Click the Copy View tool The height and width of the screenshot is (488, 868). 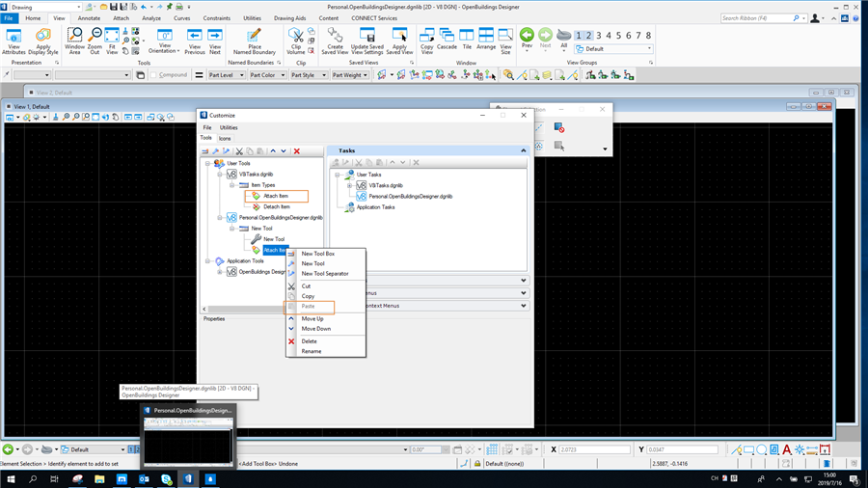(427, 41)
